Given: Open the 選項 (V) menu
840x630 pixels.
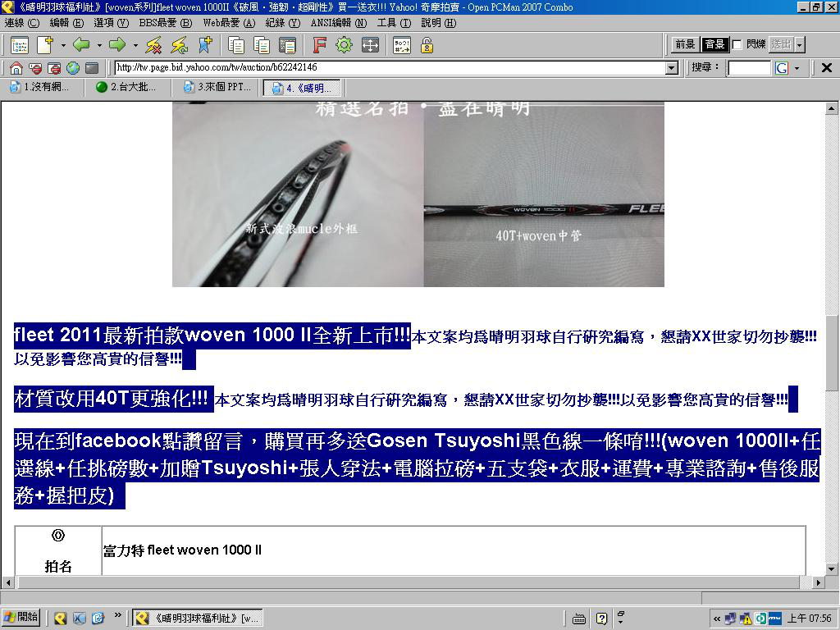Looking at the screenshot, I should 112,23.
